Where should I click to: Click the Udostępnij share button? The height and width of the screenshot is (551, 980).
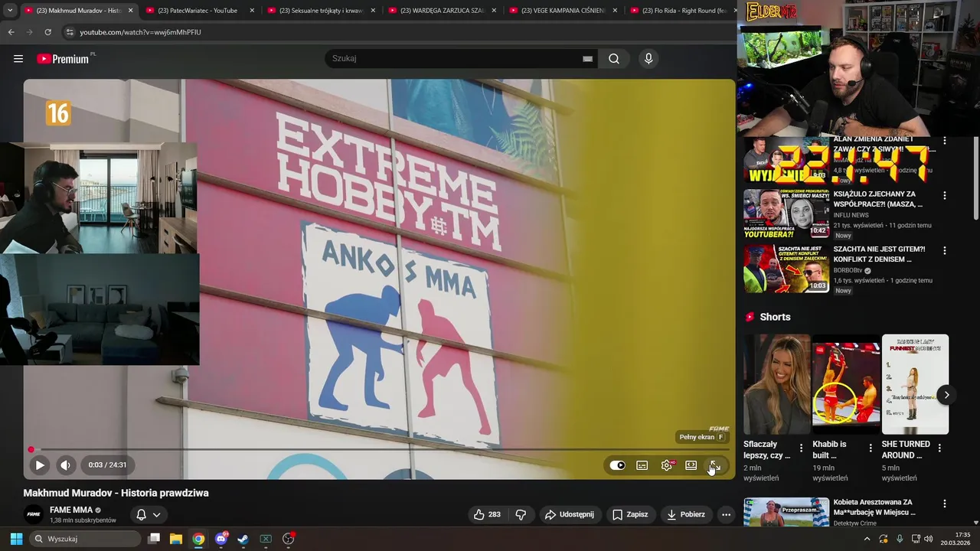click(570, 514)
